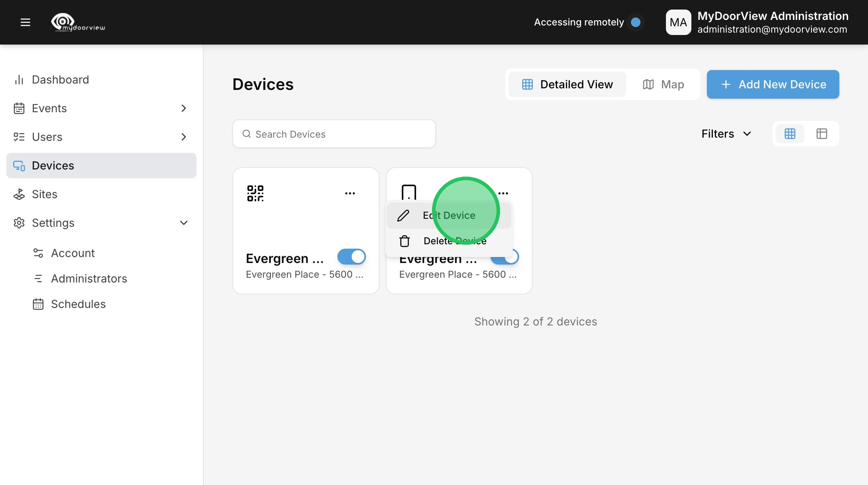Expand the Events menu chevron
Image resolution: width=868 pixels, height=485 pixels.
coord(183,108)
